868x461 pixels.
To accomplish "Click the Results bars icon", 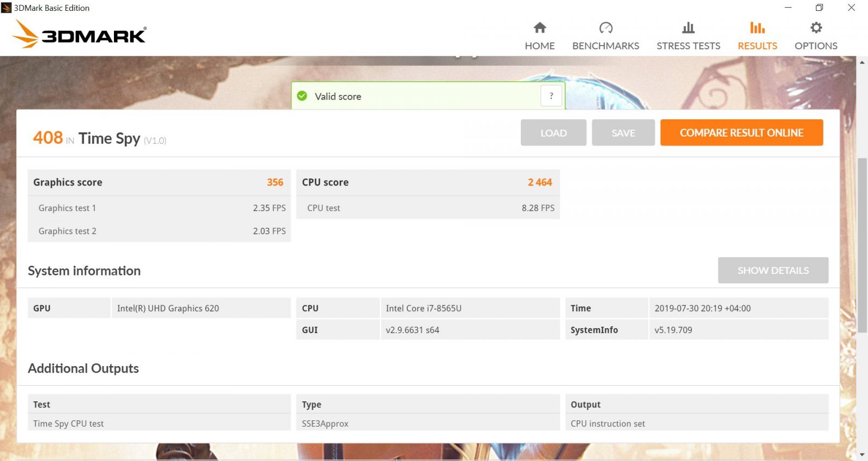I will pyautogui.click(x=757, y=28).
